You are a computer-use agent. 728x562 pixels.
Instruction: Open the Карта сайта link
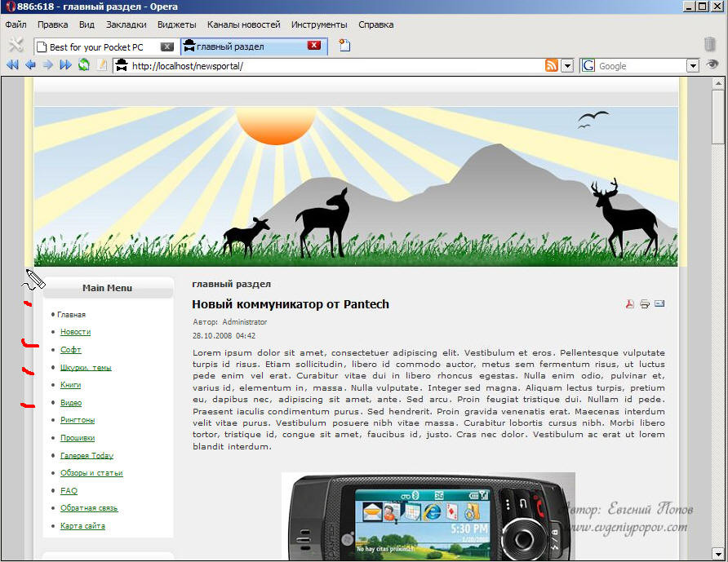pyautogui.click(x=82, y=526)
